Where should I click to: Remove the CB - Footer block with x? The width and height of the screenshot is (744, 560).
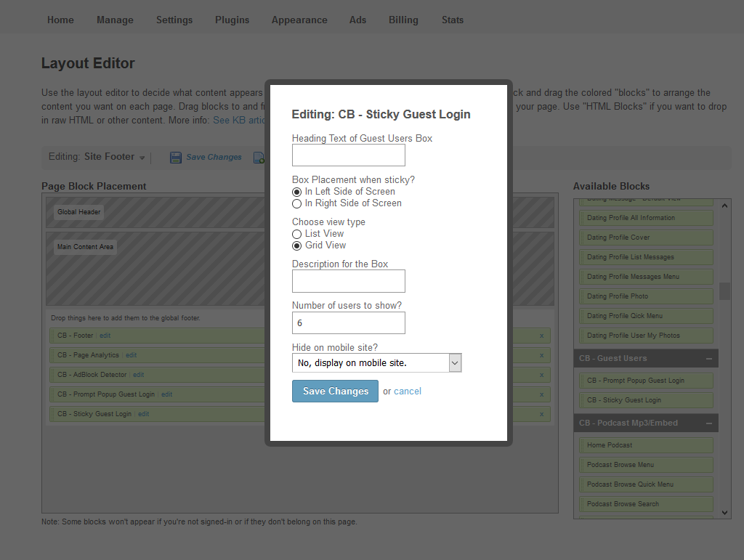click(x=541, y=336)
